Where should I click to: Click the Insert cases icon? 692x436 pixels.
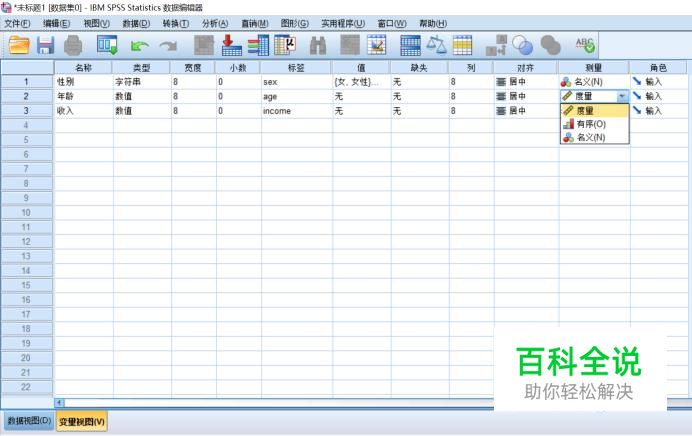(x=350, y=45)
